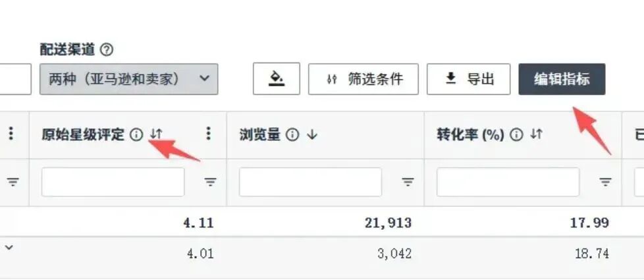Toggle descending sort arrow on 浏览量

pyautogui.click(x=311, y=134)
